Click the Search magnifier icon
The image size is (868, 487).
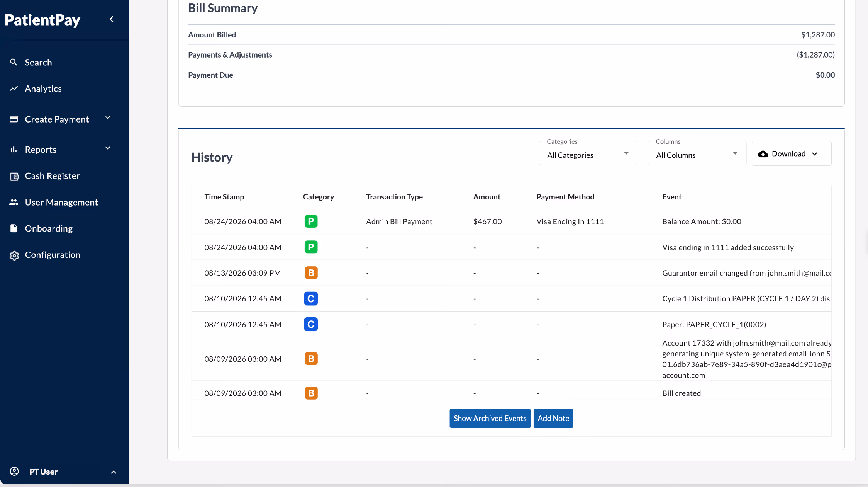(x=14, y=62)
